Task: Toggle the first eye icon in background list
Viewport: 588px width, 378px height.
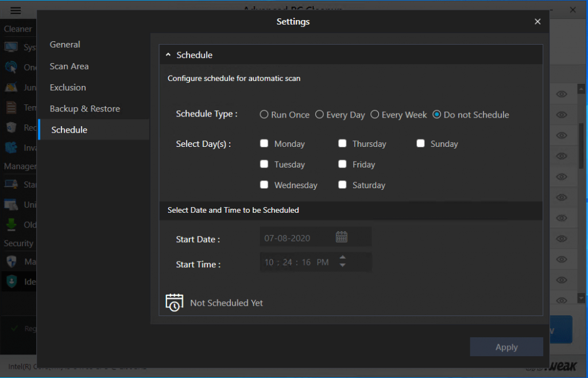Action: click(562, 93)
